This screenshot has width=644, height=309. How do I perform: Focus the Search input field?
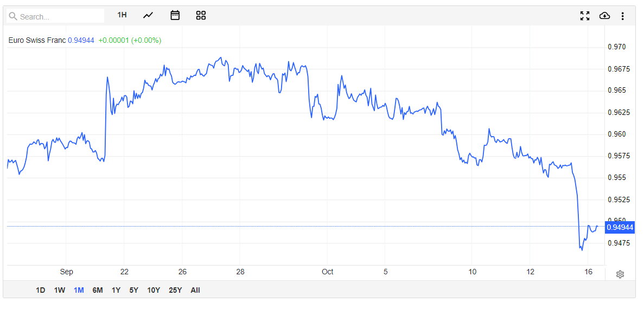pos(60,16)
